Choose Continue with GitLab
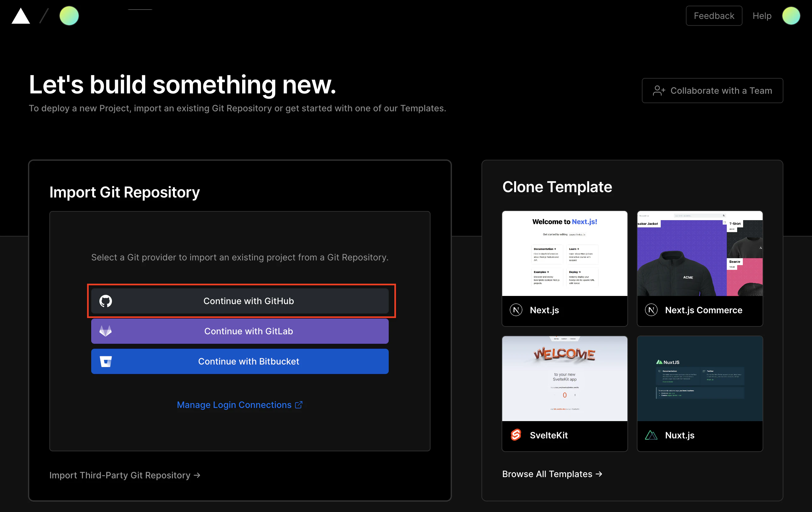Viewport: 812px width, 512px height. point(240,331)
